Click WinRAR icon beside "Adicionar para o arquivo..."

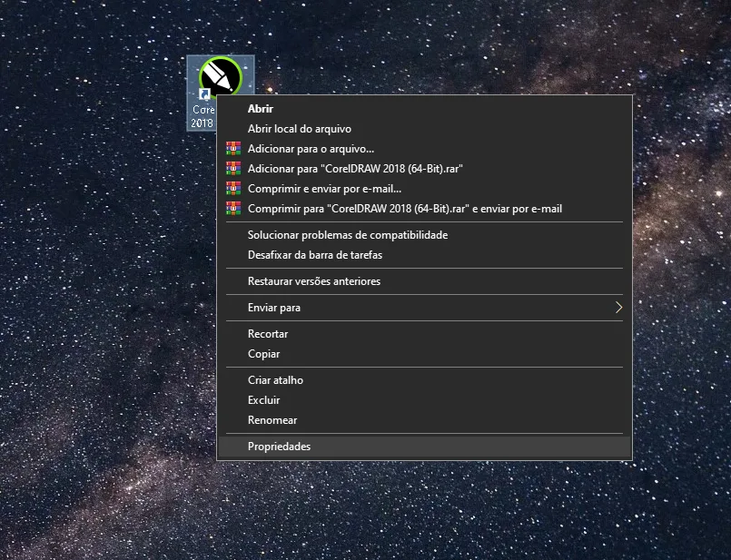(x=233, y=149)
